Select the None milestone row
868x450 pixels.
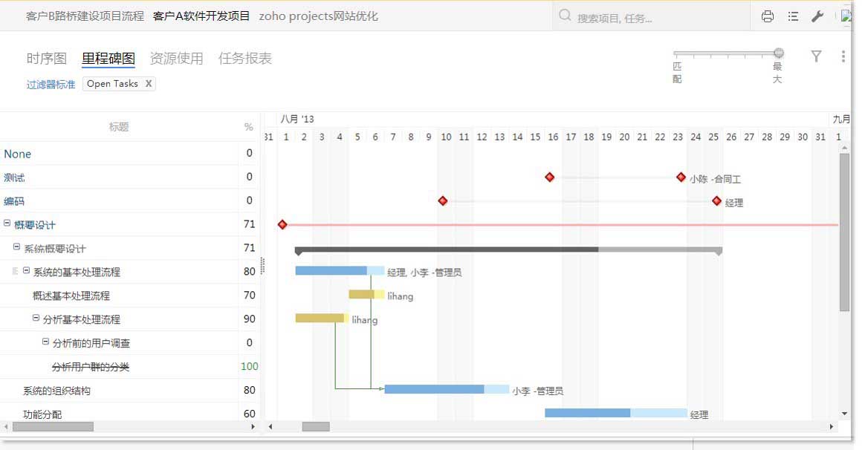click(x=130, y=154)
